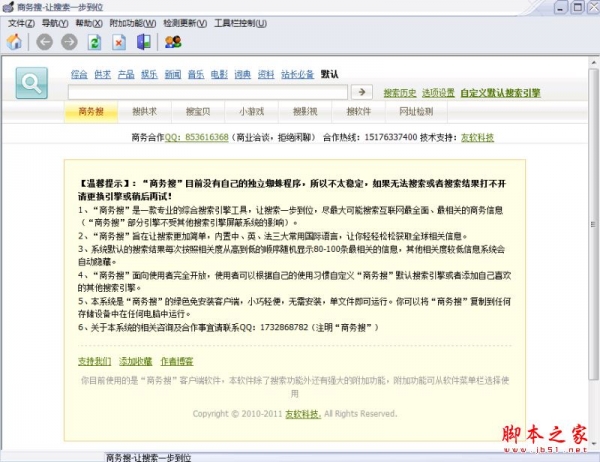Select the 产品 search category
This screenshot has height=462, width=600.
126,74
